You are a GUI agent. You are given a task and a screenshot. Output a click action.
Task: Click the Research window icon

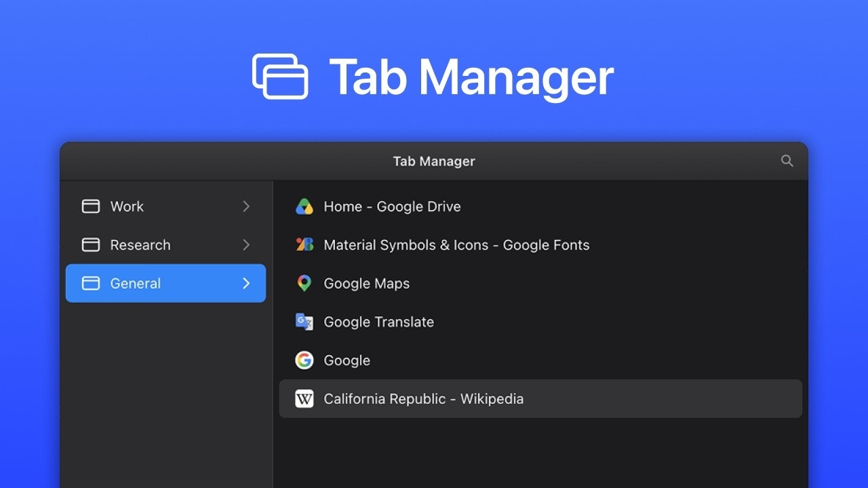click(91, 245)
